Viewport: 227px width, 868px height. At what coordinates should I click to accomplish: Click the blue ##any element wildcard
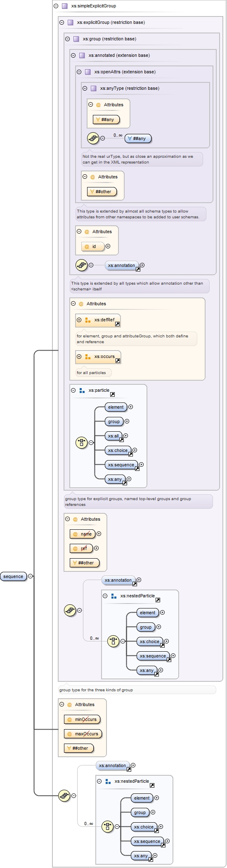[138, 138]
